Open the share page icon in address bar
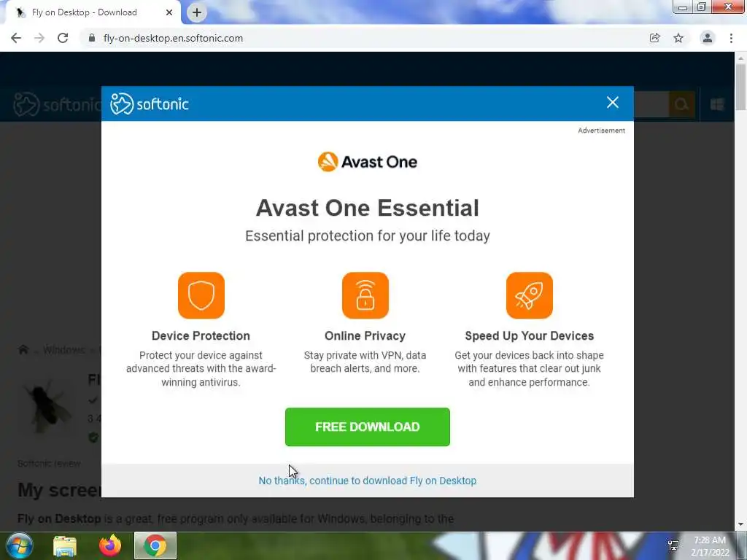The height and width of the screenshot is (560, 747). (655, 38)
